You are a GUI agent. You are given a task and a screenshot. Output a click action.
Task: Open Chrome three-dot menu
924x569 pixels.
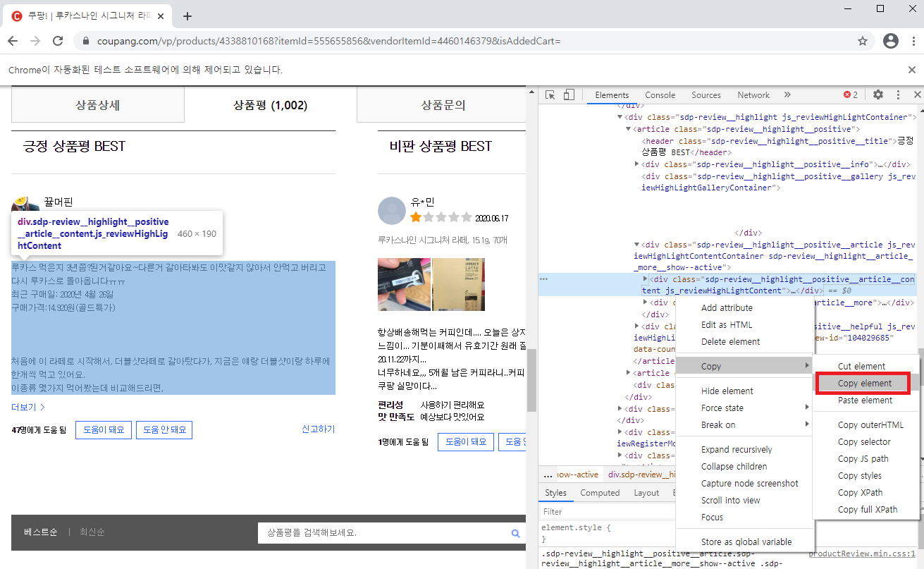click(x=912, y=41)
